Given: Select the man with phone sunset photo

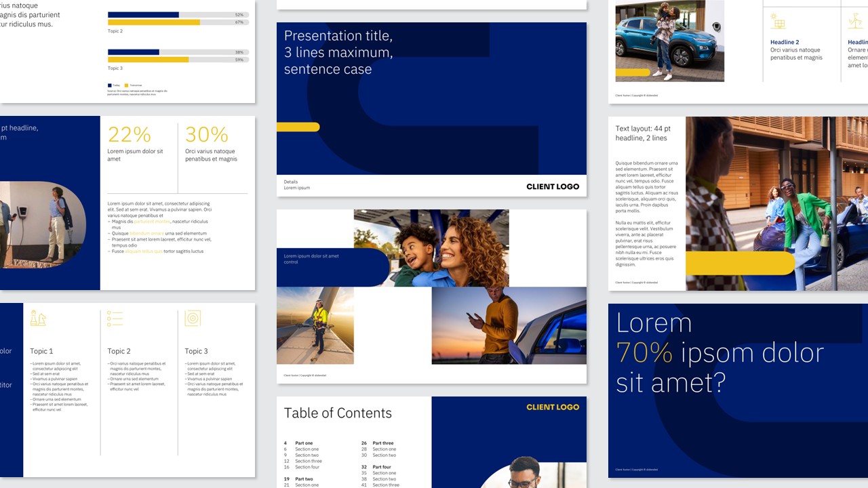Looking at the screenshot, I should 509,325.
